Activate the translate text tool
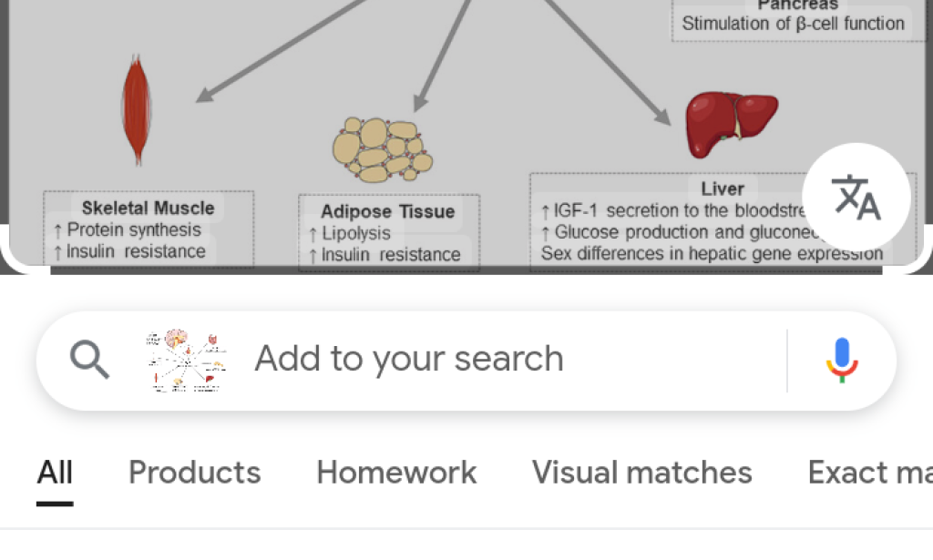The height and width of the screenshot is (560, 933). click(856, 196)
